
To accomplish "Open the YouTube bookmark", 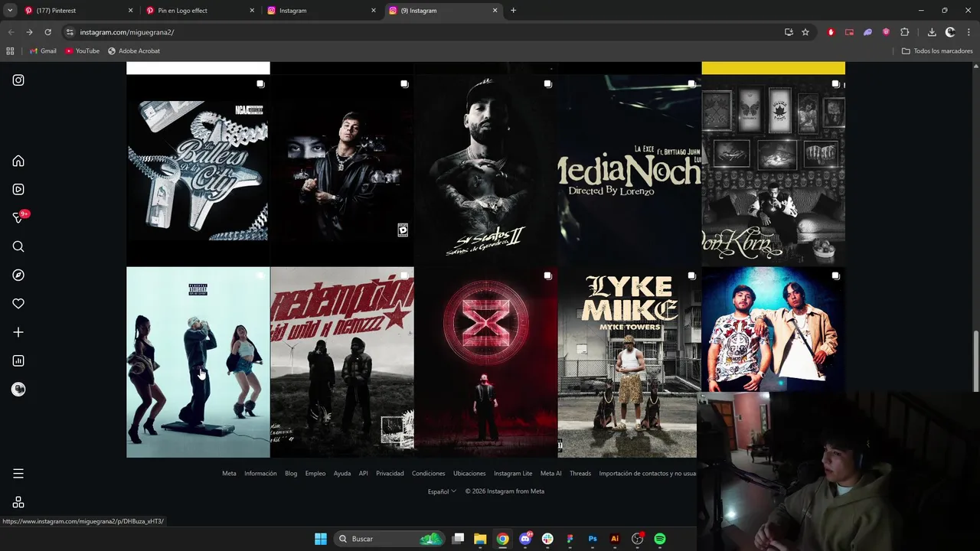I will click(82, 51).
